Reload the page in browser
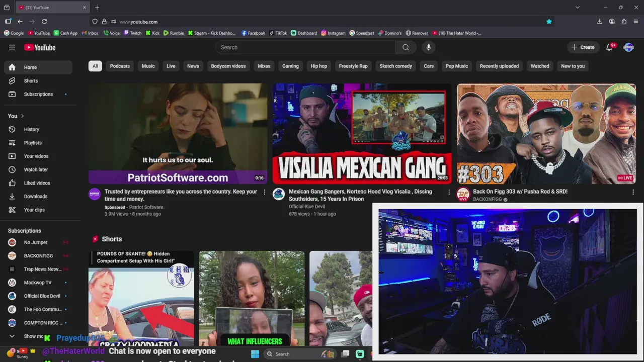This screenshot has width=644, height=362. coord(44,22)
